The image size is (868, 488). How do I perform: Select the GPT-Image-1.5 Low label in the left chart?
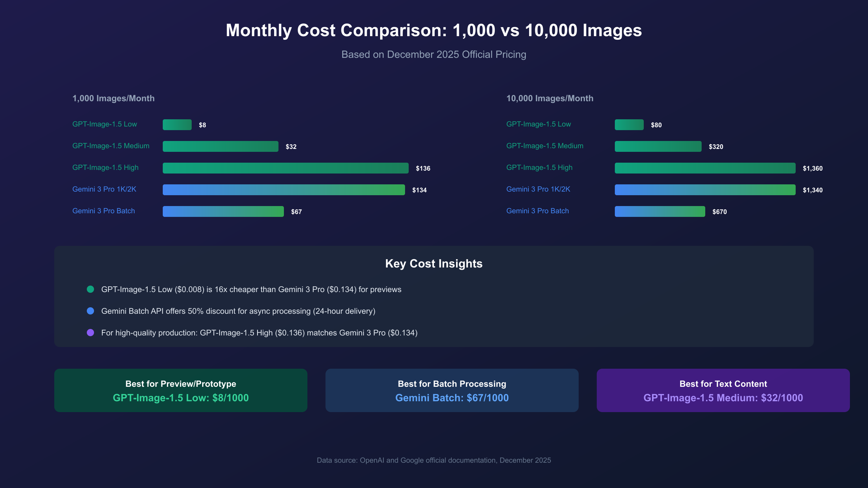(x=105, y=124)
